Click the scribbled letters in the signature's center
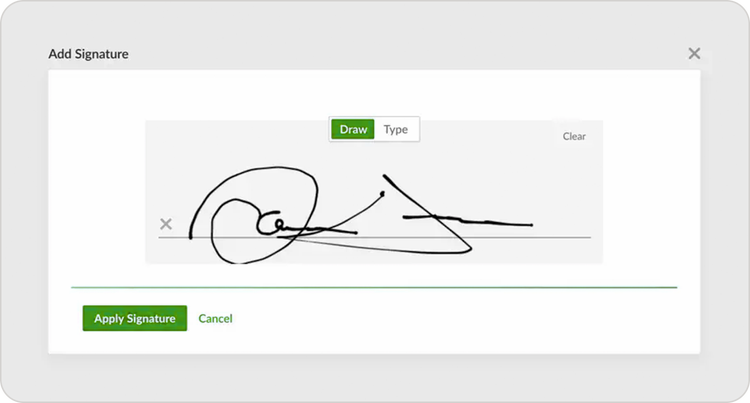Screen dimensions: 750x403 (x=277, y=226)
